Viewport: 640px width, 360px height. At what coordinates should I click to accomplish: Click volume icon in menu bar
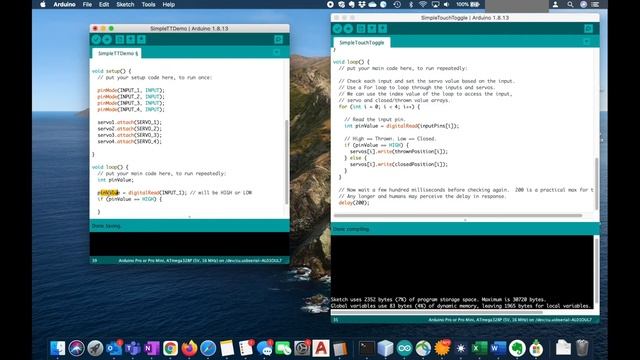point(447,4)
